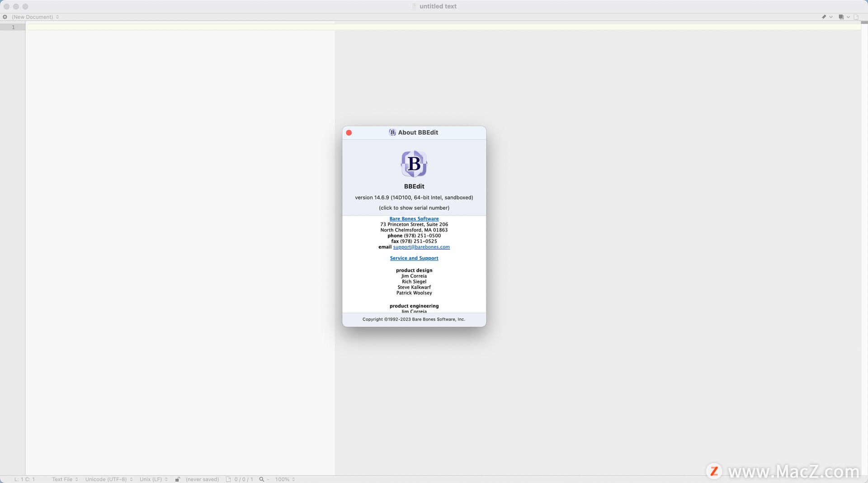
Task: Click the North Chelmsford, MA 01863 line
Action: click(414, 230)
